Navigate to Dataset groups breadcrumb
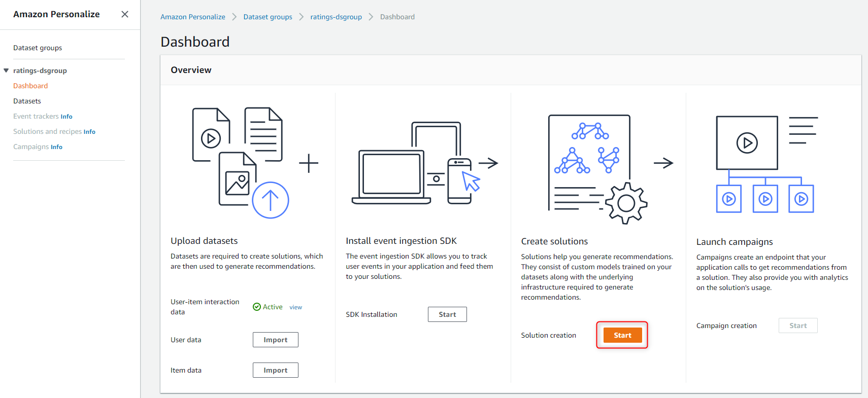 (268, 17)
